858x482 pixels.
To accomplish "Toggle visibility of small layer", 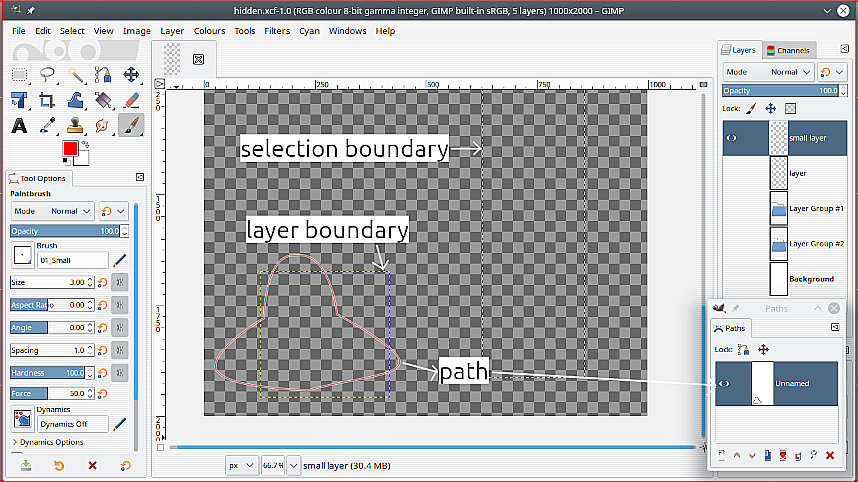I will pyautogui.click(x=731, y=138).
